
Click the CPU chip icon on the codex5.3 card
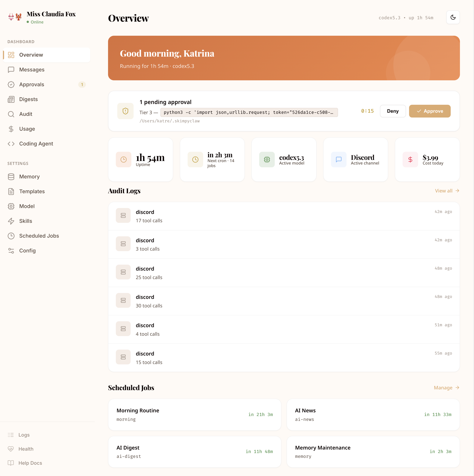click(267, 159)
